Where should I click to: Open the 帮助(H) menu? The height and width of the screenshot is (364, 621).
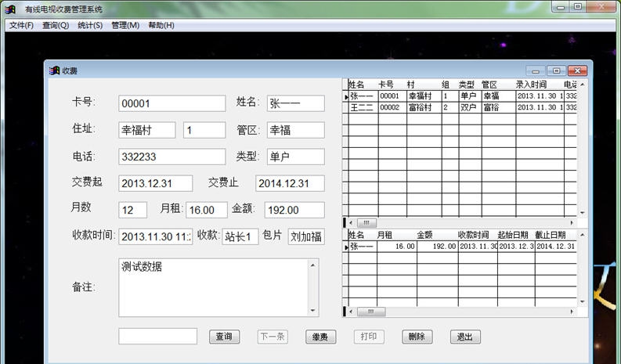(x=161, y=25)
